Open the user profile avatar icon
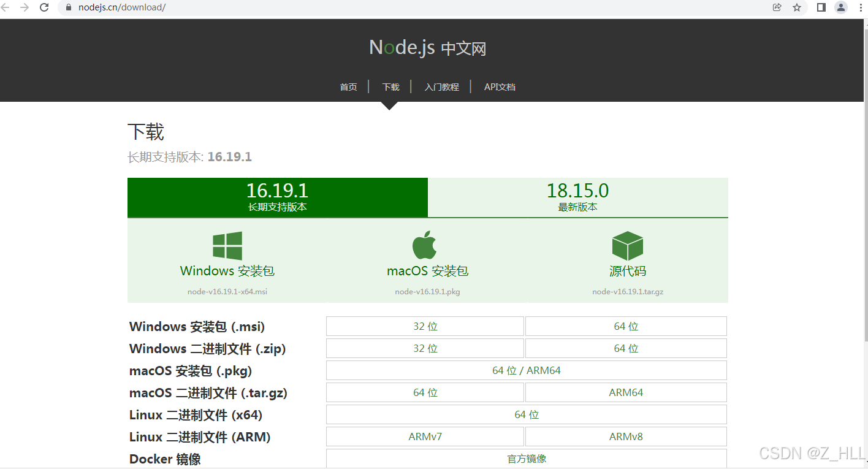868x469 pixels. pyautogui.click(x=841, y=7)
